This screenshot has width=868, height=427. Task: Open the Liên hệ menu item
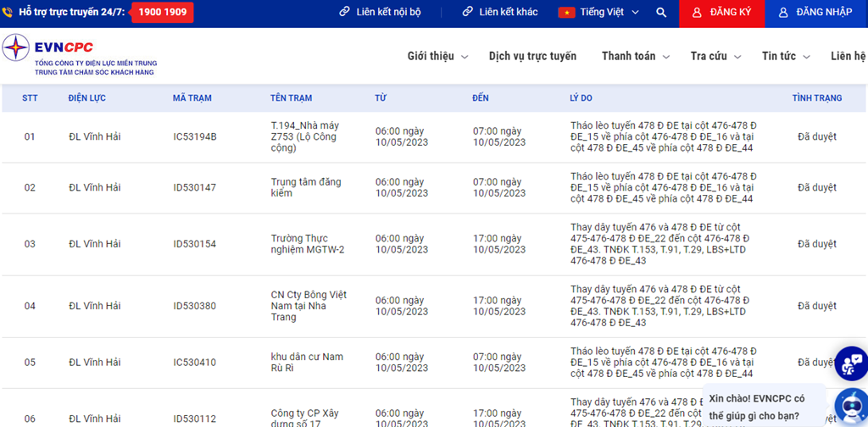(848, 57)
